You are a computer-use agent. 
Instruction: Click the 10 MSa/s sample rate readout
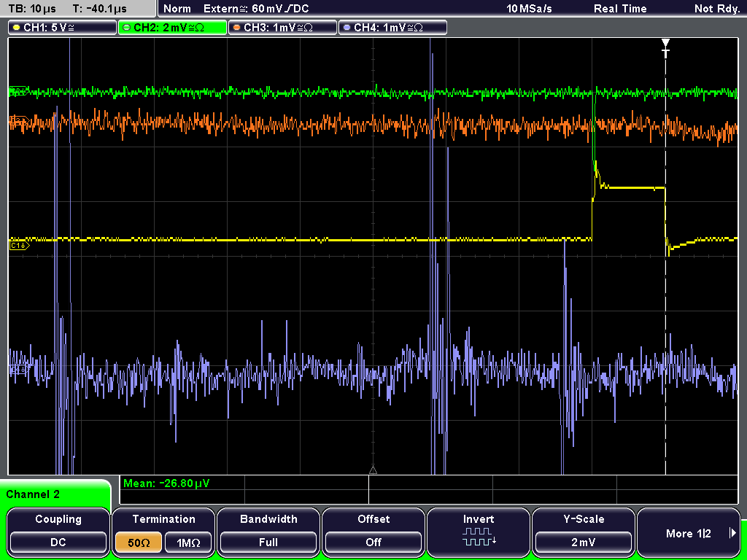pyautogui.click(x=529, y=9)
